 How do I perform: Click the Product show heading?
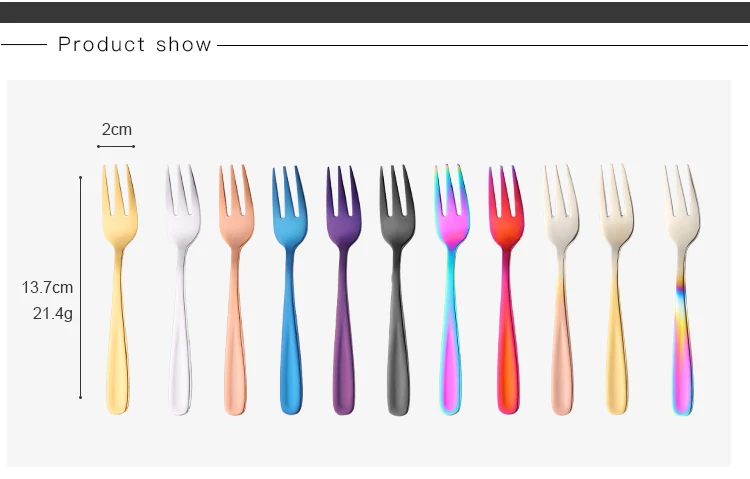pos(134,45)
